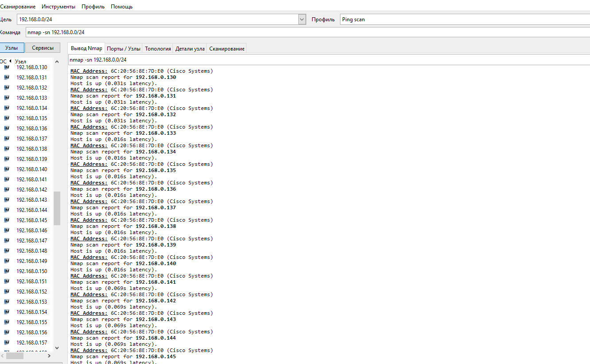
Task: Select host 192.168.0.156 in list
Action: [31, 333]
